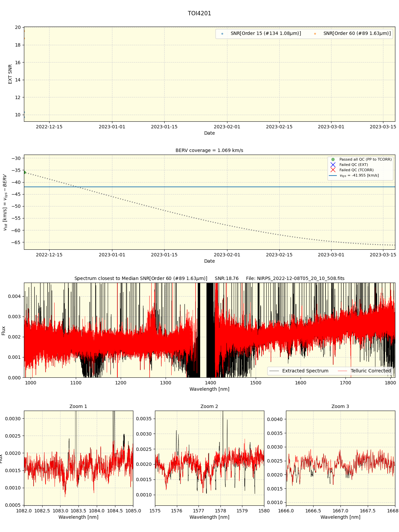The height and width of the screenshot is (532, 399).
Task: Click the TOI4201 figure title
Action: (199, 14)
